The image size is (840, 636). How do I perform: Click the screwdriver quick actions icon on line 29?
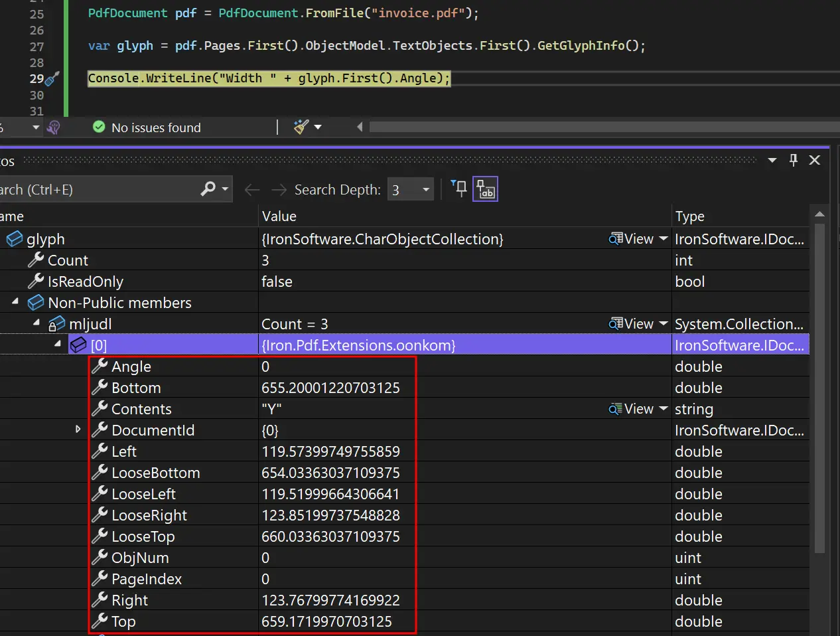click(x=52, y=79)
